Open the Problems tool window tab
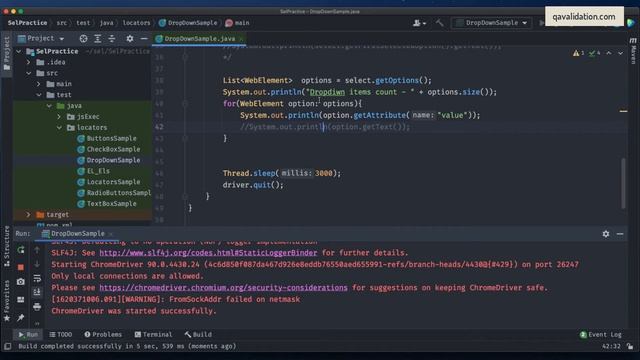The width and height of the screenshot is (640, 360). tap(103, 334)
